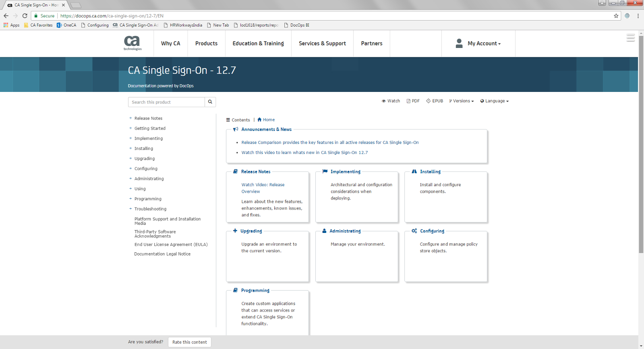Click the Search this product field
644x349 pixels.
[x=166, y=102]
